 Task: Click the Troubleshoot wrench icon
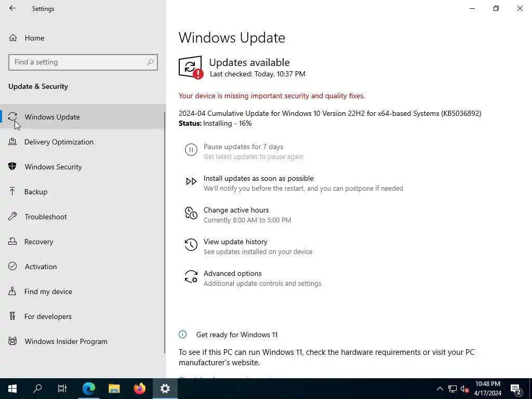(12, 216)
